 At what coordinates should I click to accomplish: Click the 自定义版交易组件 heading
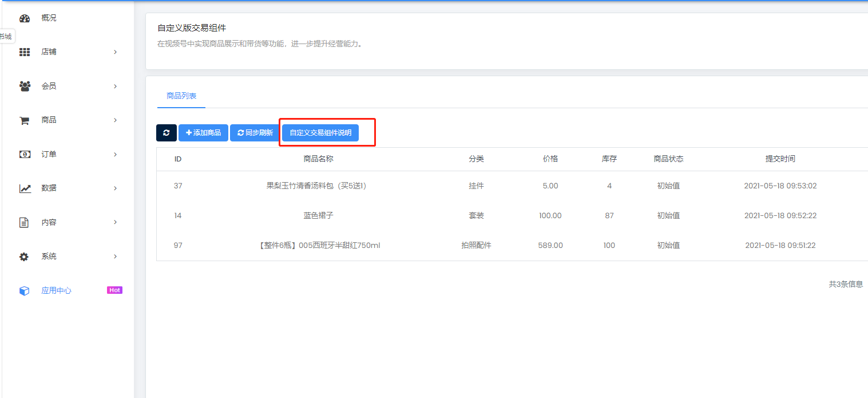pos(192,28)
